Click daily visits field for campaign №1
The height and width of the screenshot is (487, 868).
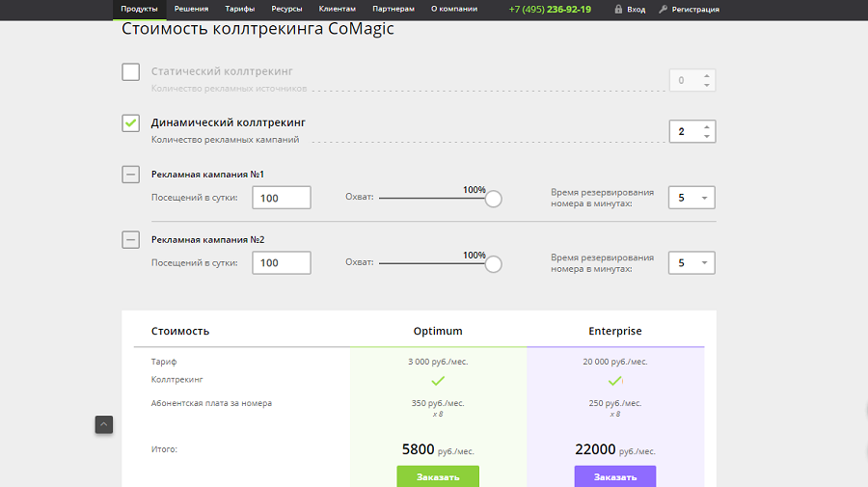tap(282, 198)
